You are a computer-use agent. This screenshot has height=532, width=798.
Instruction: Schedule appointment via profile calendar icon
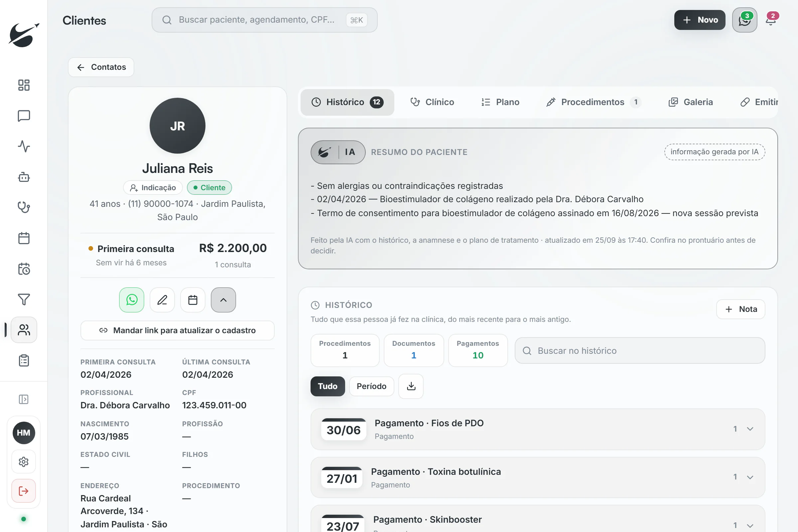tap(193, 300)
